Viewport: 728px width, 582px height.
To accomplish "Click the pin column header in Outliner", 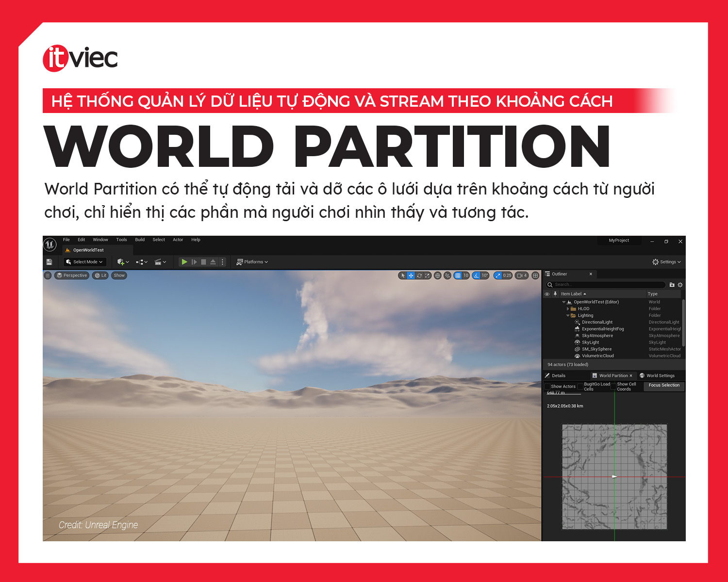I will [x=555, y=294].
